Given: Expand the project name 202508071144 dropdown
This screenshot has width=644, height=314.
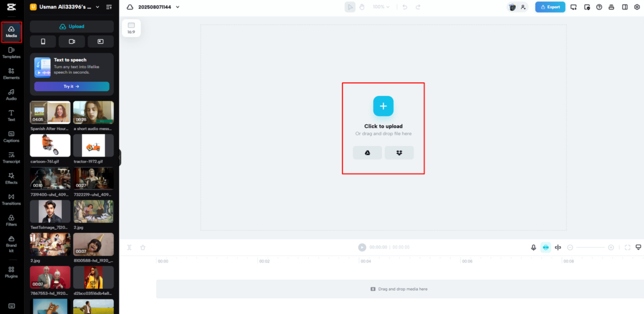Looking at the screenshot, I should point(178,7).
